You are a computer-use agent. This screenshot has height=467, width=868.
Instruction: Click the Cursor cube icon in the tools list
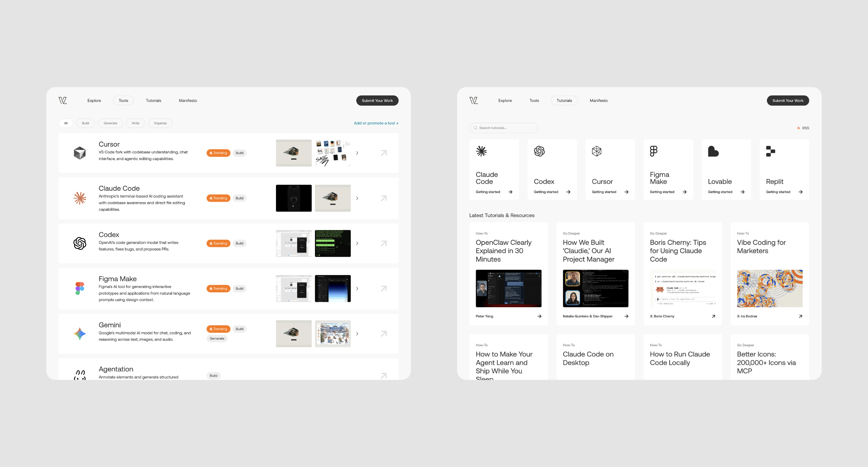tap(80, 153)
